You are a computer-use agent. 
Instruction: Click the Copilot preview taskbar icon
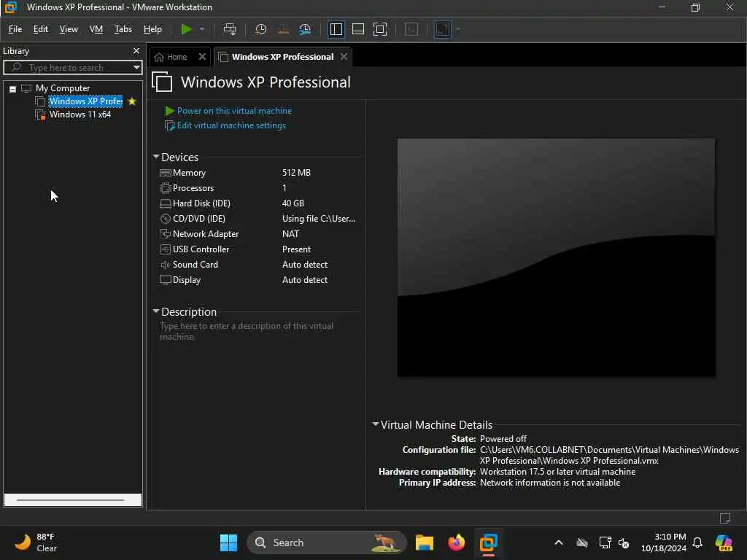coord(724,542)
